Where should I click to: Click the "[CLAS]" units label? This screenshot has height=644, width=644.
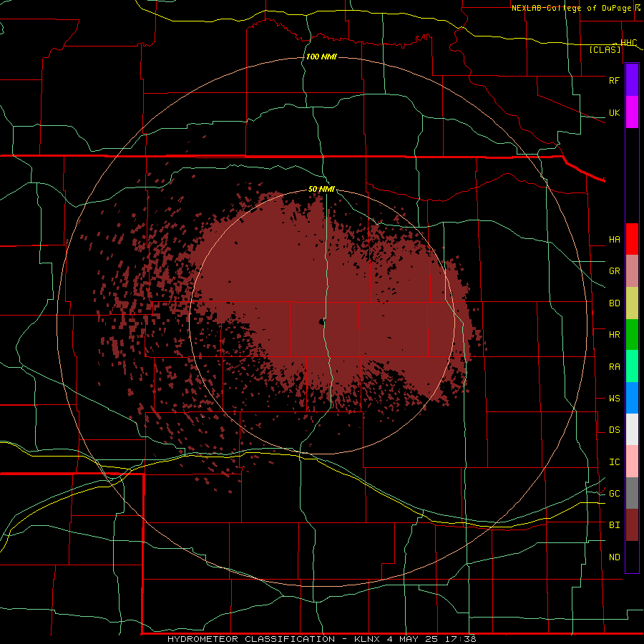tap(605, 50)
